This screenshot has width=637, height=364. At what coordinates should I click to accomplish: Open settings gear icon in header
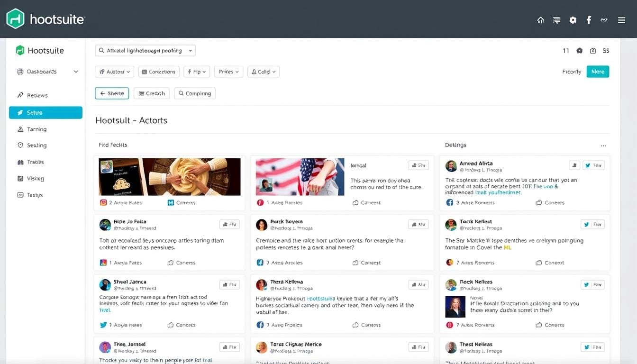coord(573,20)
